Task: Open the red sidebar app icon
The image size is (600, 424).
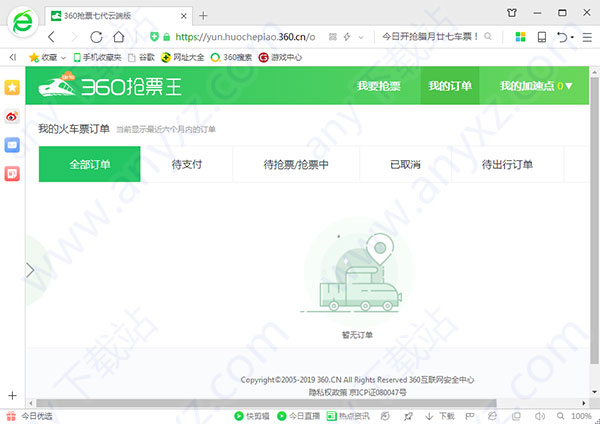Action: pyautogui.click(x=12, y=174)
